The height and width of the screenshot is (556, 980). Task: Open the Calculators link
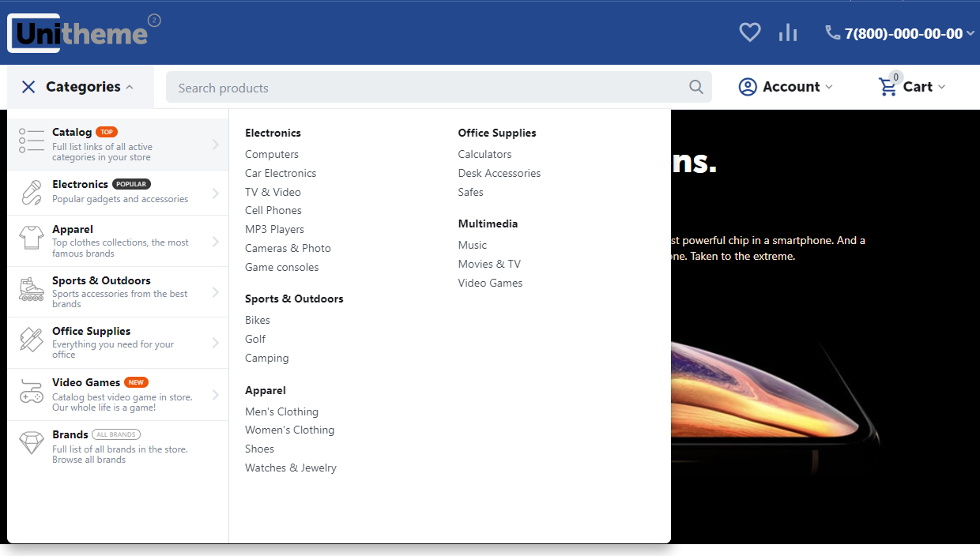pyautogui.click(x=485, y=154)
